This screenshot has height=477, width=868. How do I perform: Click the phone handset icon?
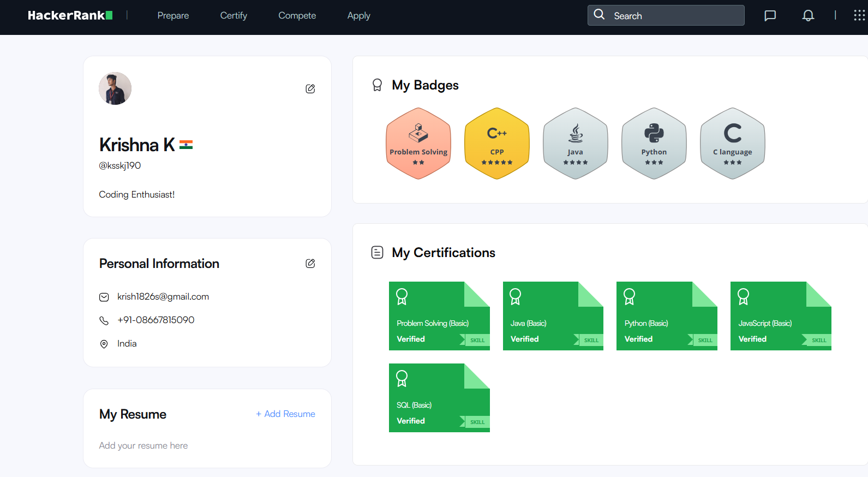(x=104, y=320)
